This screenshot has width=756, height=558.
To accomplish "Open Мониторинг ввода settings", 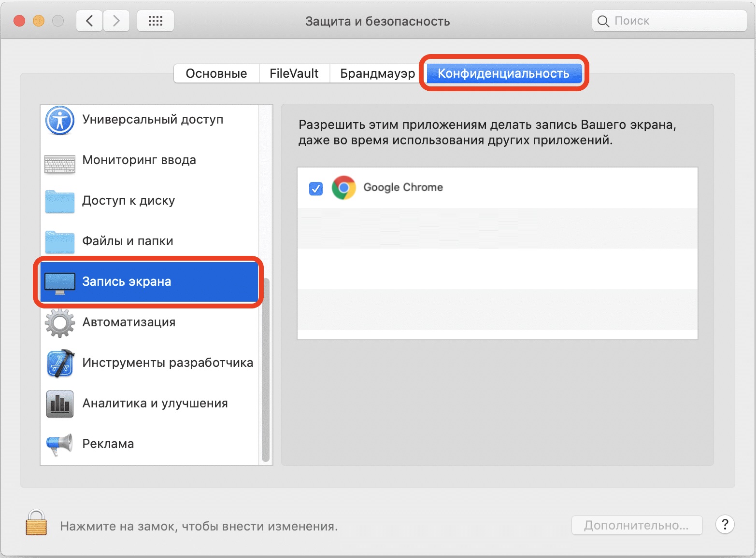I will [139, 160].
